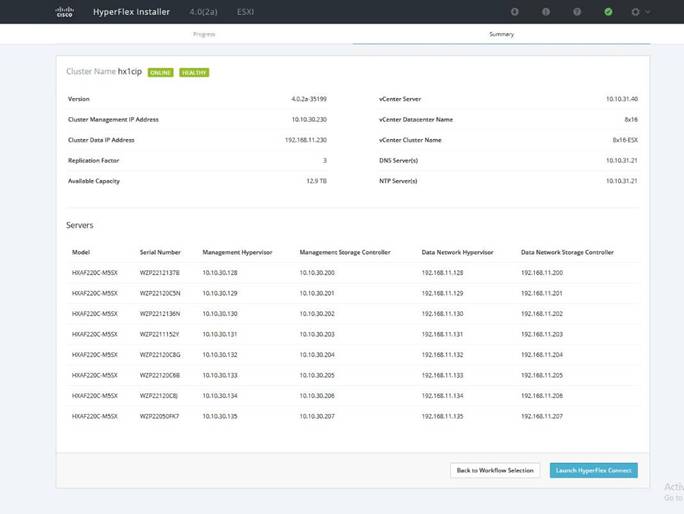Screen dimensions: 684x514
Task: Expand the chevron beside the gear icon
Action: [x=648, y=12]
